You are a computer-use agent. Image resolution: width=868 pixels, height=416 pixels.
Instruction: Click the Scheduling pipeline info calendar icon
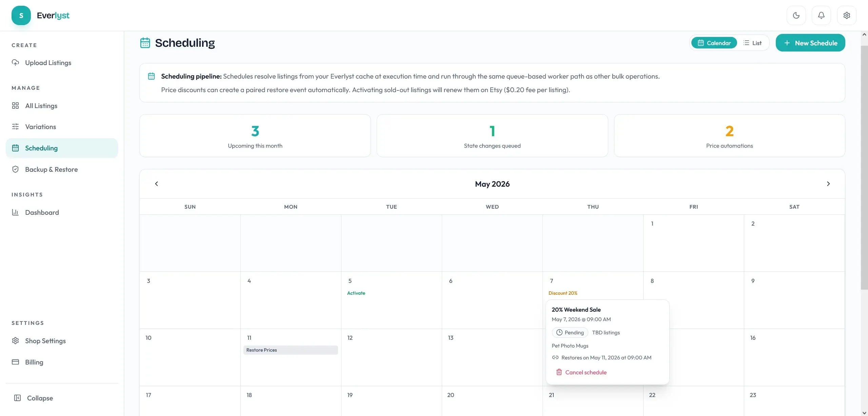point(151,76)
